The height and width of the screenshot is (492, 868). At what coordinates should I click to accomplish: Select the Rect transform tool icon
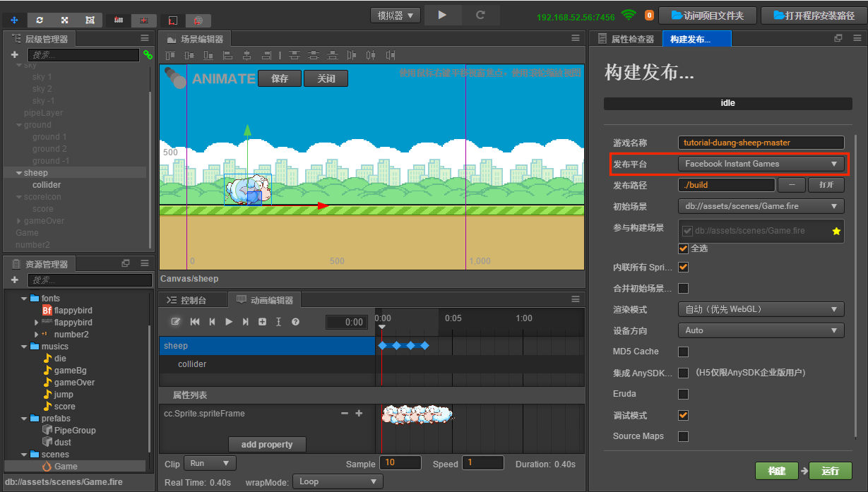point(90,20)
